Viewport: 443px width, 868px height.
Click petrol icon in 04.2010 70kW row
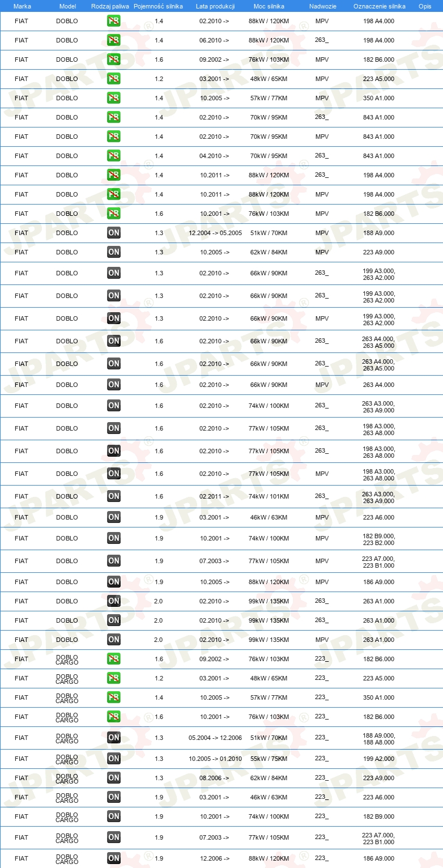pyautogui.click(x=114, y=156)
